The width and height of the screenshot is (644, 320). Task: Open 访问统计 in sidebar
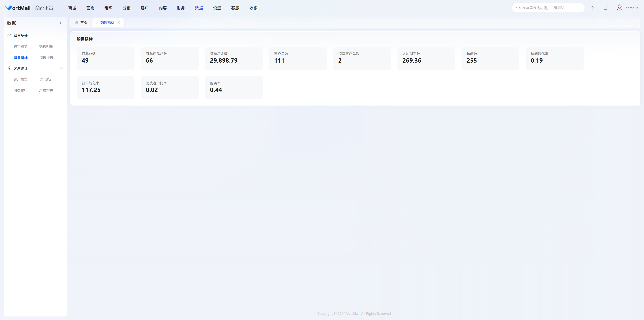tap(46, 79)
